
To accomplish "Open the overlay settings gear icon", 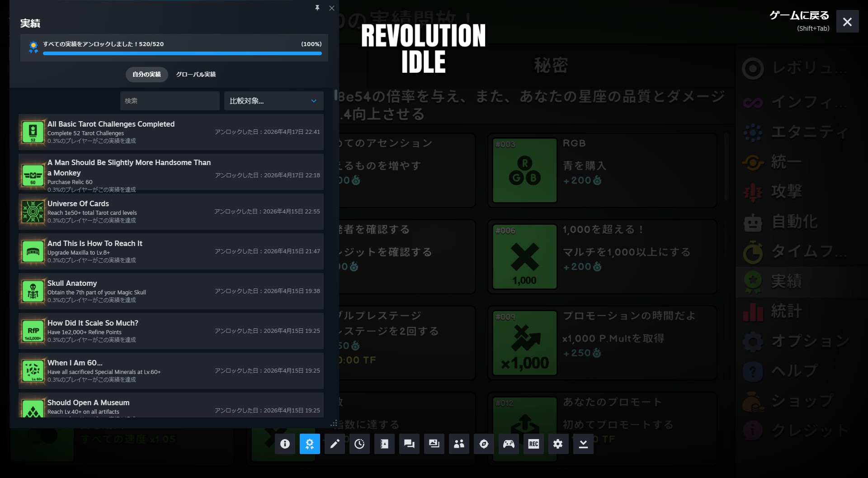I will (558, 444).
